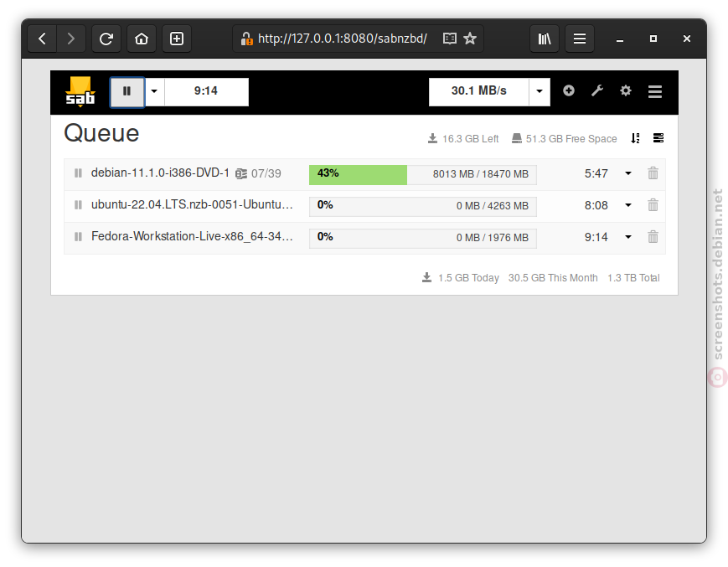The width and height of the screenshot is (728, 567).
Task: Delete the Fedora job with trash icon
Action: tap(653, 237)
